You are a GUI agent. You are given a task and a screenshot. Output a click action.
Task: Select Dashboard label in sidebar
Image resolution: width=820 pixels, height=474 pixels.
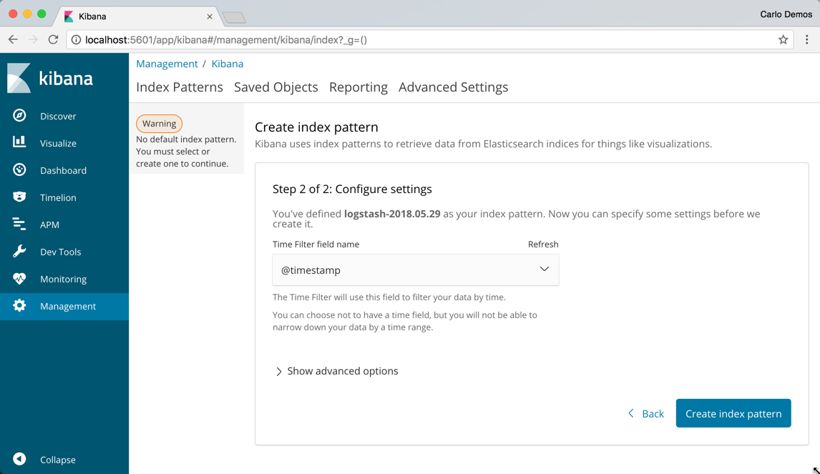(x=63, y=171)
